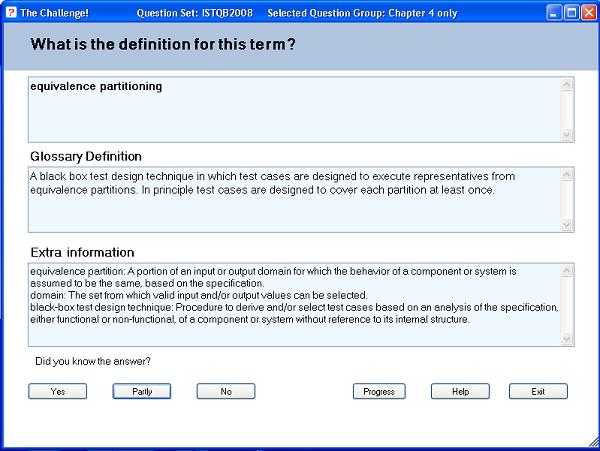Exit The Challenge application

tap(538, 391)
